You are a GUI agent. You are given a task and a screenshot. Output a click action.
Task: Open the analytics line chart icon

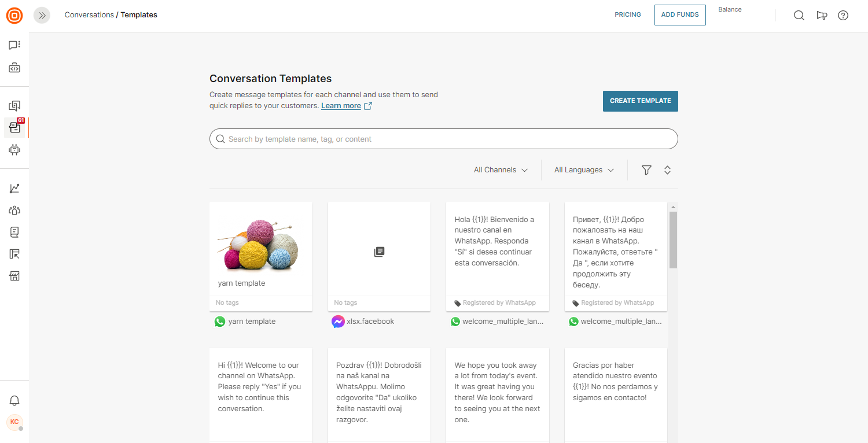[14, 189]
